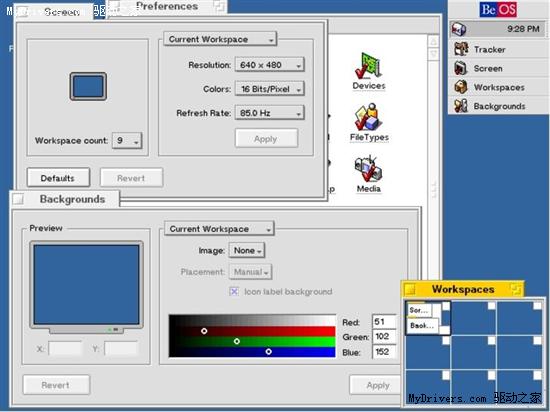The width and height of the screenshot is (550, 412).
Task: Open the FileTypes preferences icon
Action: pos(369,122)
